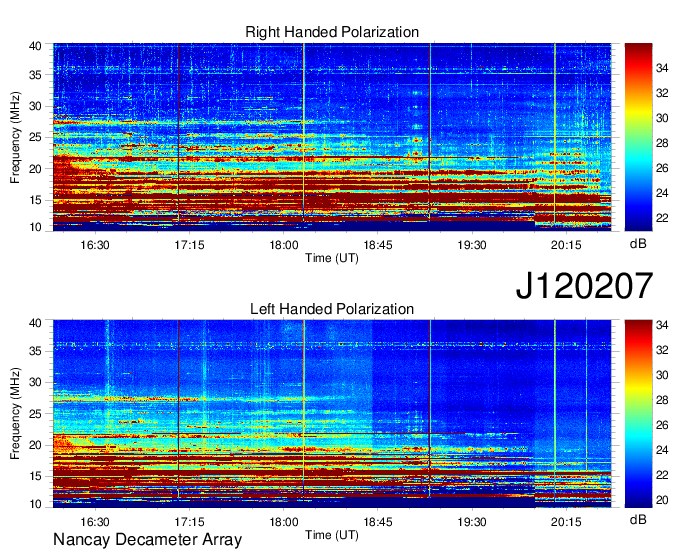This screenshot has width=680, height=552.
Task: Click Time (UT) label under right-handed plot
Action: pyautogui.click(x=332, y=258)
